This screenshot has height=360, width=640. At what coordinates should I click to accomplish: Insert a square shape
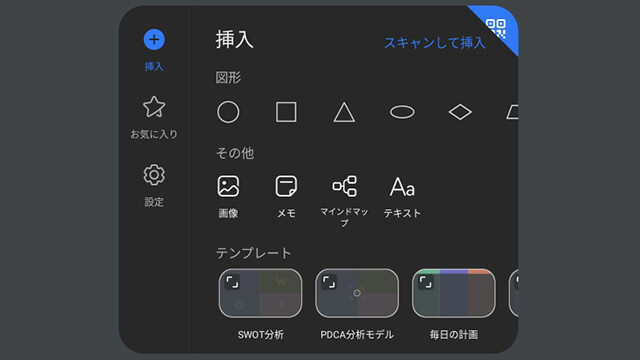(x=286, y=112)
